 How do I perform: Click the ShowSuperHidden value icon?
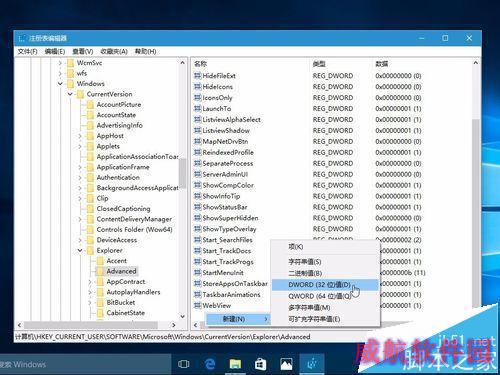pos(198,218)
